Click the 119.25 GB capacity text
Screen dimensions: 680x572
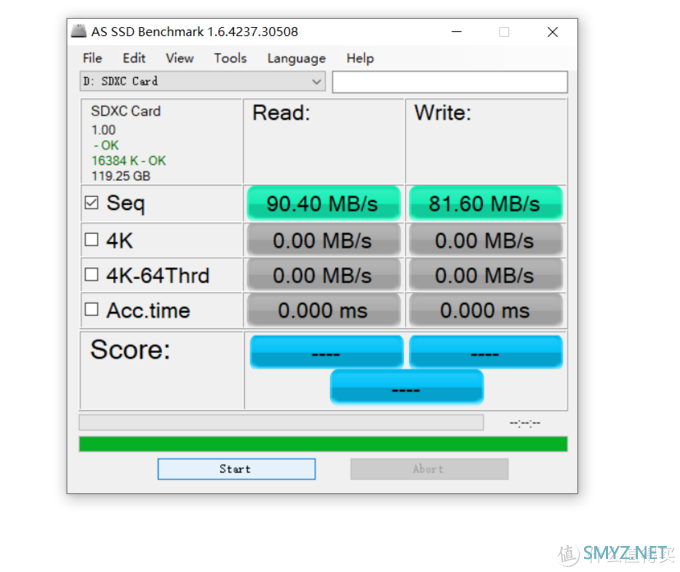(121, 176)
